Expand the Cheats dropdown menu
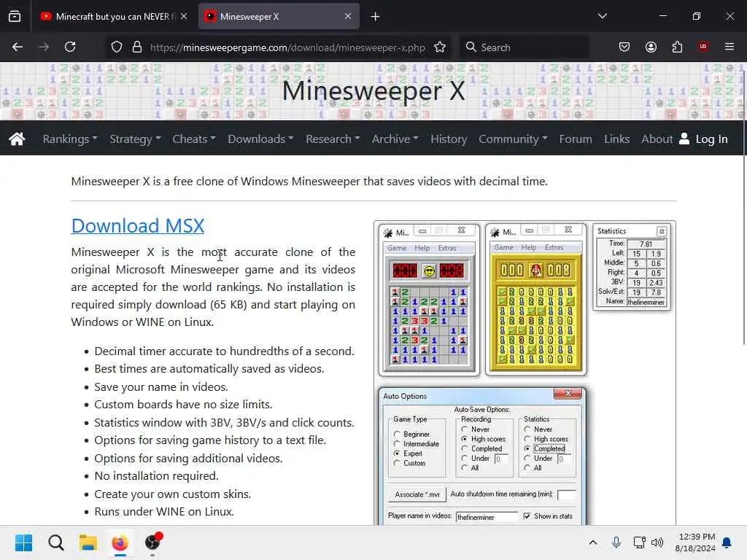Screen dimensions: 747x560 click(194, 139)
